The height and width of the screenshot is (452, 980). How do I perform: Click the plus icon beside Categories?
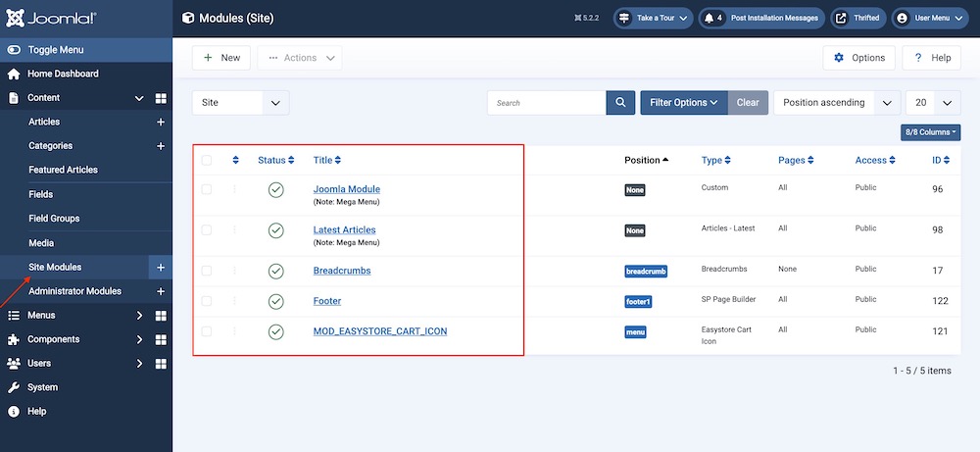click(161, 146)
